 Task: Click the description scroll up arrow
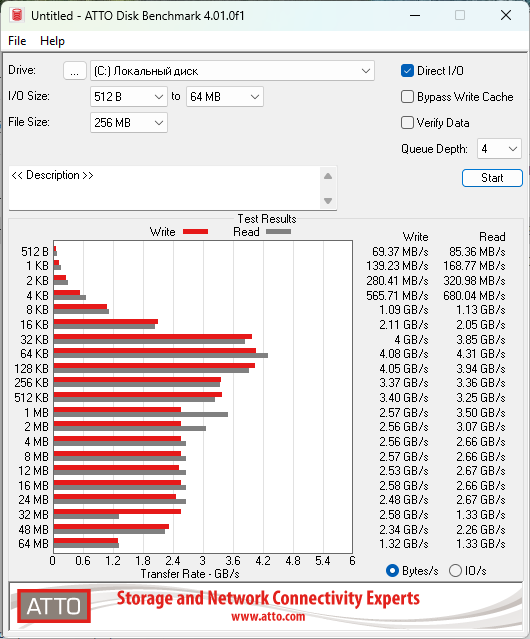pyautogui.click(x=328, y=176)
